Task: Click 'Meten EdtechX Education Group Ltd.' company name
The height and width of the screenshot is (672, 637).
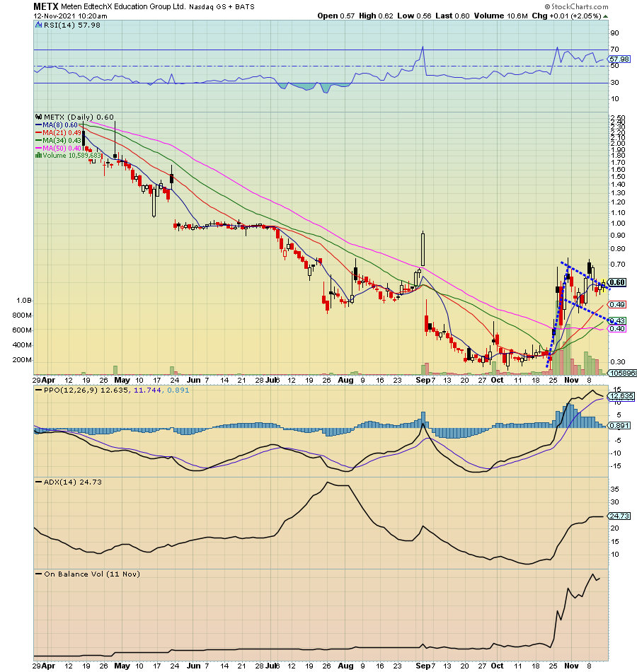Action: coord(124,7)
